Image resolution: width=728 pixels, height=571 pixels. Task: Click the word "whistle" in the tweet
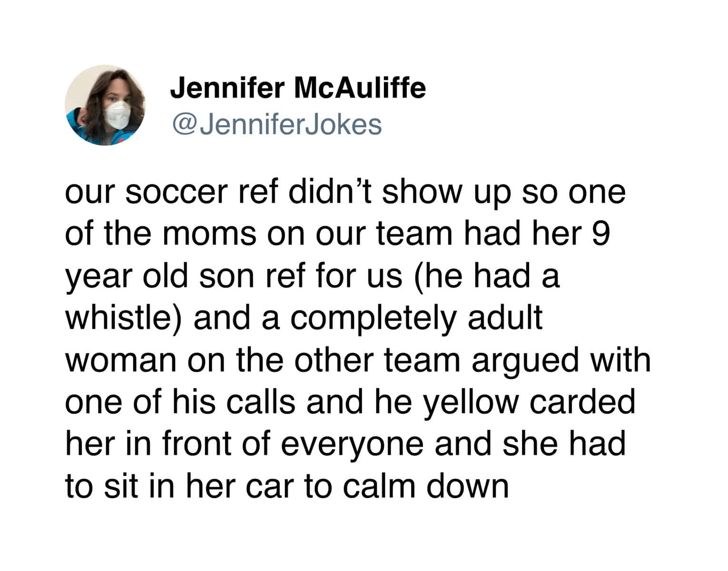point(124,318)
